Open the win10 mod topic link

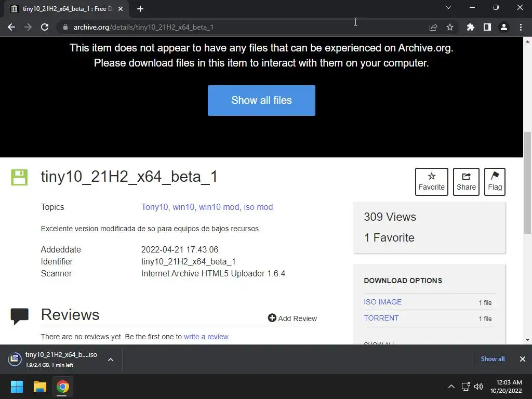pos(219,207)
